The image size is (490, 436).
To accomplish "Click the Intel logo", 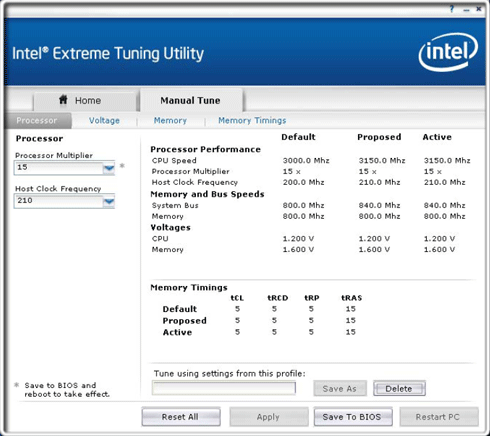I will coord(448,52).
